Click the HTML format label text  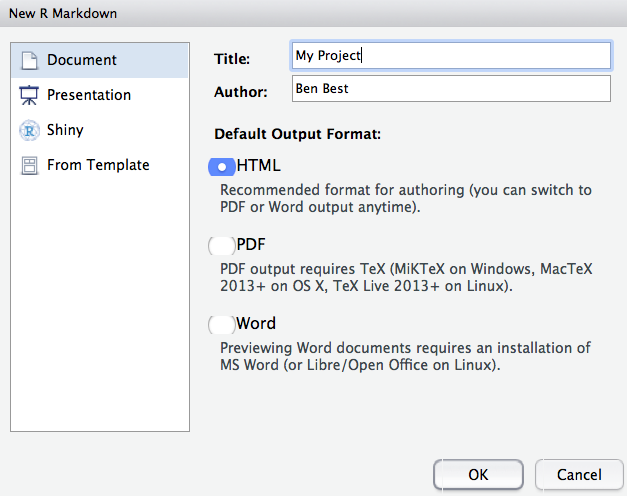click(x=259, y=166)
